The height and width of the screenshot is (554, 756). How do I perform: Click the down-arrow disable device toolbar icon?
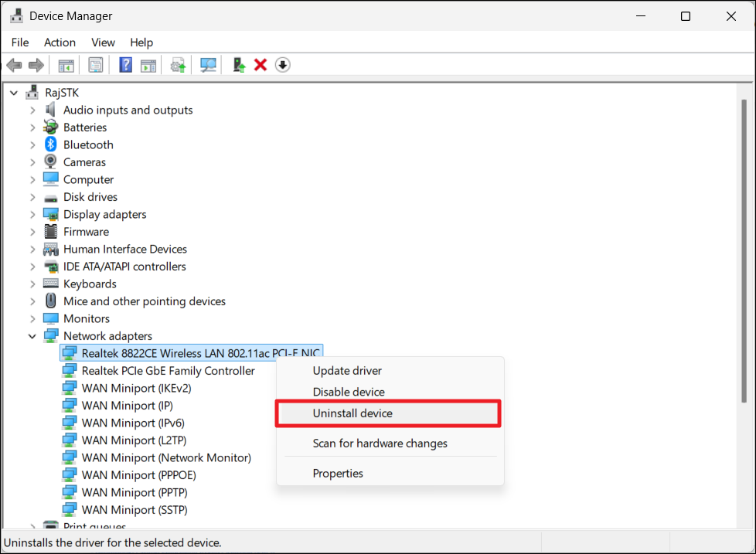[x=282, y=65]
